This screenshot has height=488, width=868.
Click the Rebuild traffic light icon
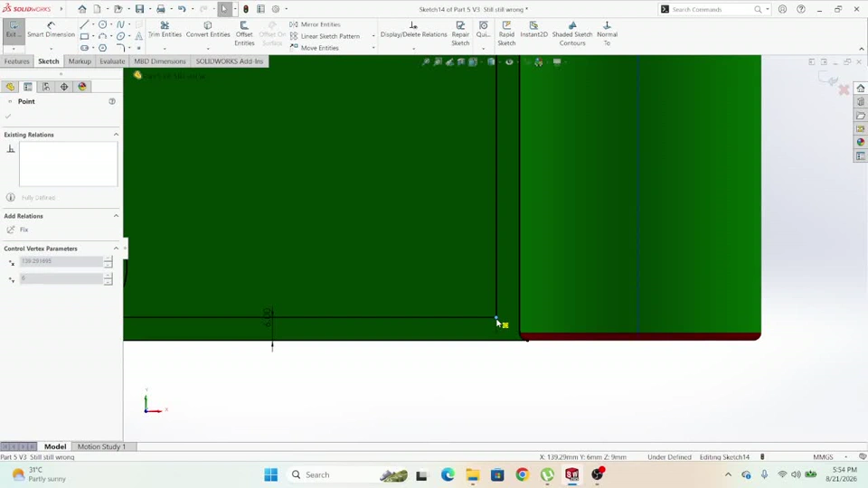246,9
